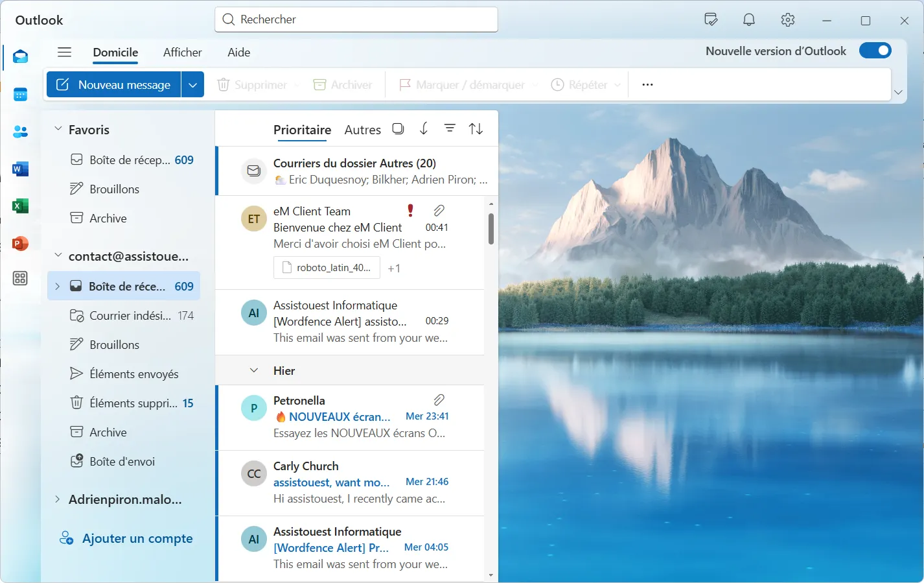924x583 pixels.
Task: Open the roboto_latin_40... attachment
Action: [327, 268]
